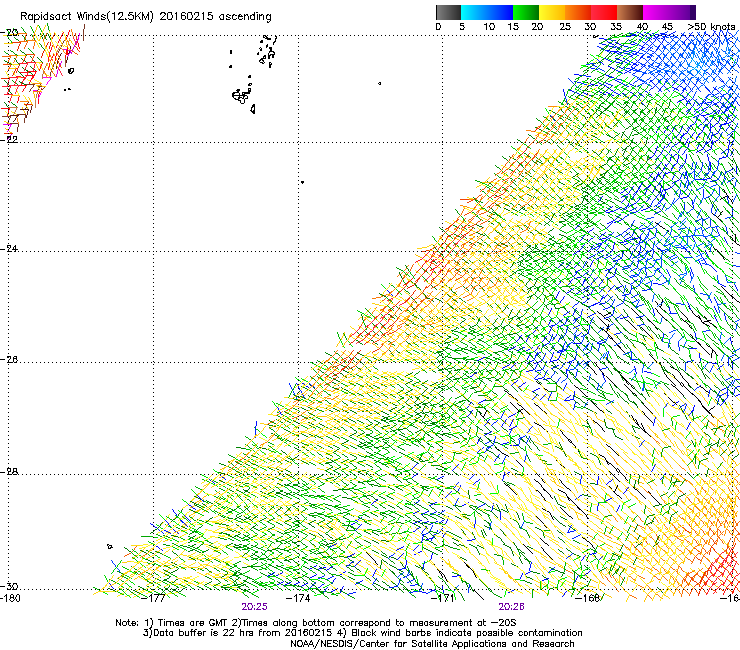Click the '-168' longitude axis label
The image size is (740, 650).
588,598
